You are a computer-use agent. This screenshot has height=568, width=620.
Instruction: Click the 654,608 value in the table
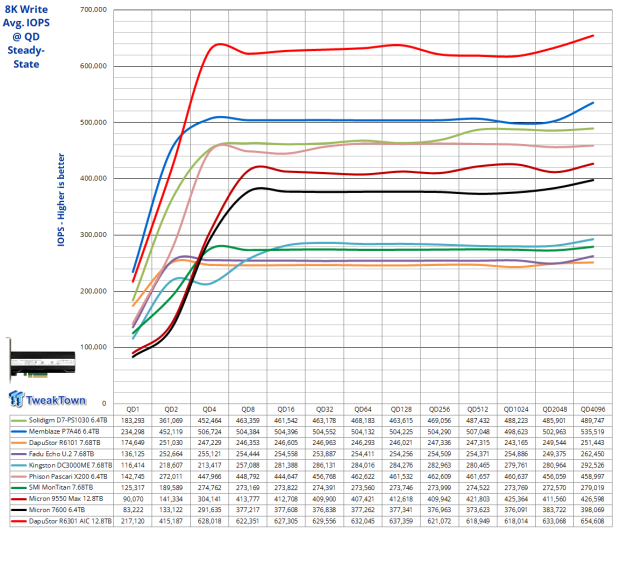[595, 547]
